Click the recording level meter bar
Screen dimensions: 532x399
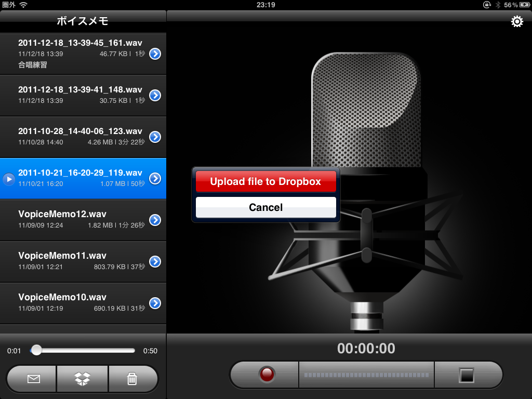pyautogui.click(x=366, y=375)
